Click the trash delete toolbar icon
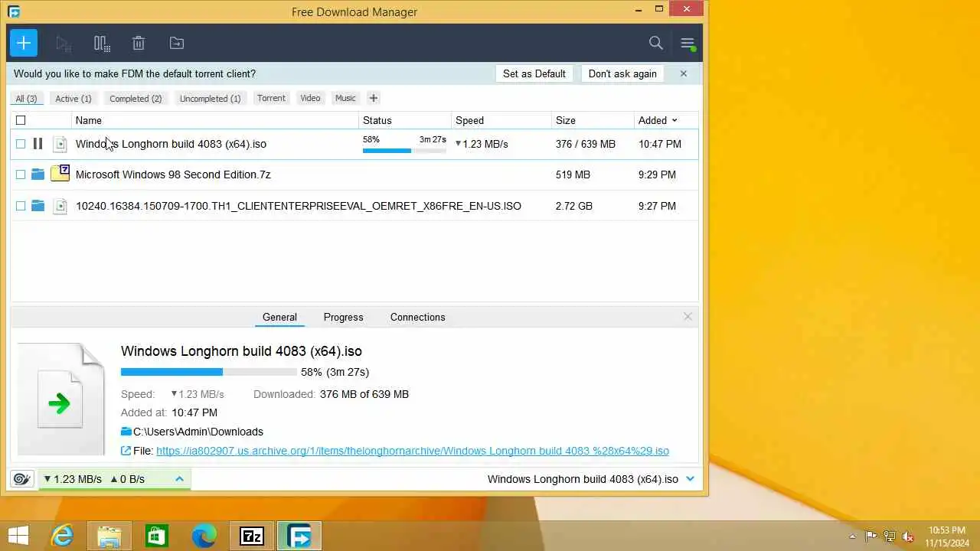The image size is (980, 551). pos(139,44)
